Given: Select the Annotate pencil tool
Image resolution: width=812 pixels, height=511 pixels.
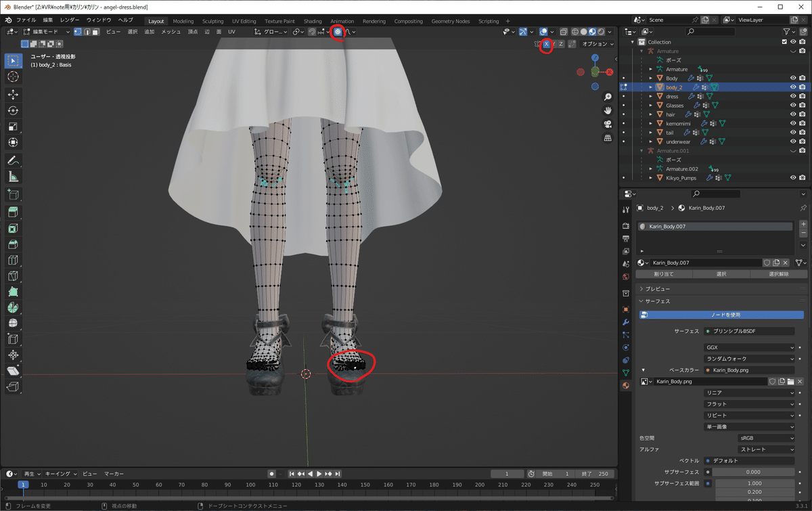Looking at the screenshot, I should pyautogui.click(x=13, y=160).
